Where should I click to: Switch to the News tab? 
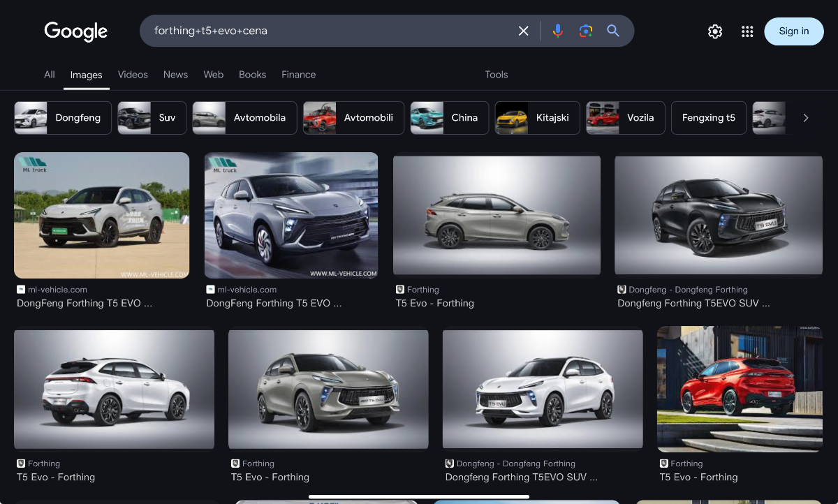tap(175, 75)
